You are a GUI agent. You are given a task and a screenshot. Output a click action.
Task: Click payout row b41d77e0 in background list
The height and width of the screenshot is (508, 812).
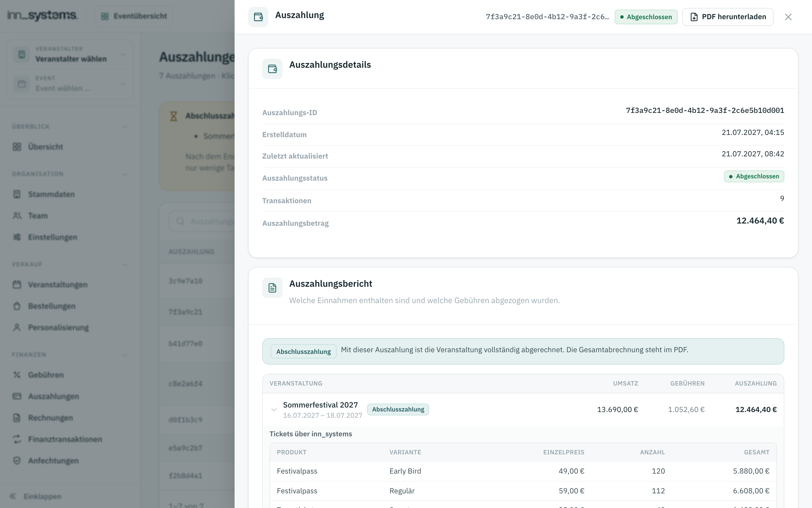[x=197, y=344]
